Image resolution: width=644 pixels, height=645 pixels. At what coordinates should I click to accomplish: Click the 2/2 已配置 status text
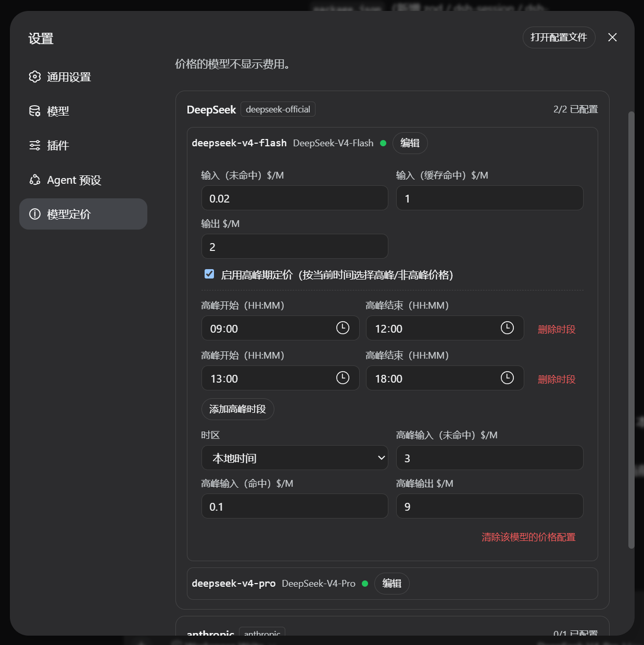575,109
